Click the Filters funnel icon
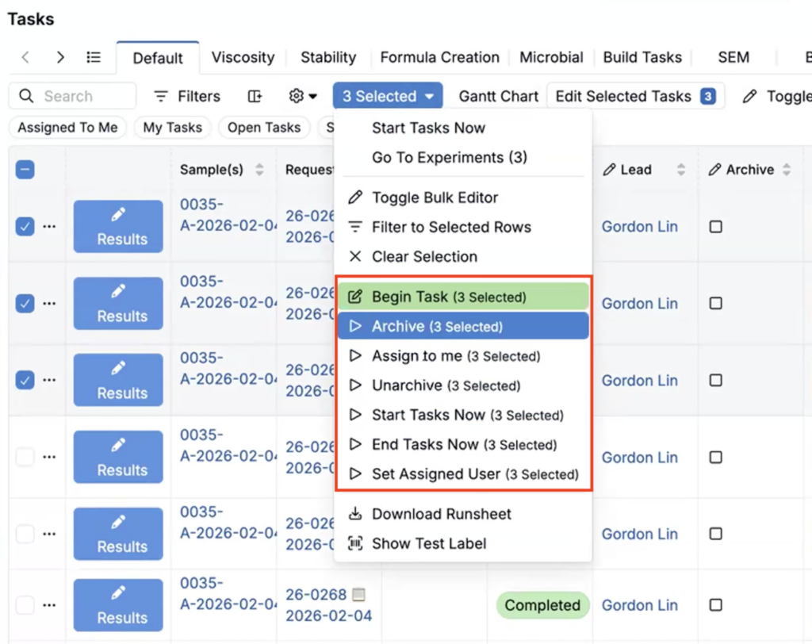 pyautogui.click(x=161, y=97)
